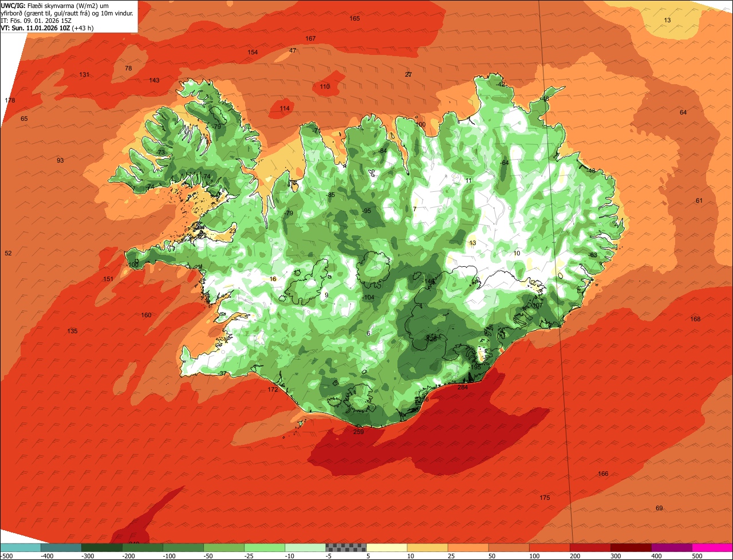Viewport: 733px width, 560px height.
Task: Select the legend label 500
Action: pyautogui.click(x=696, y=556)
